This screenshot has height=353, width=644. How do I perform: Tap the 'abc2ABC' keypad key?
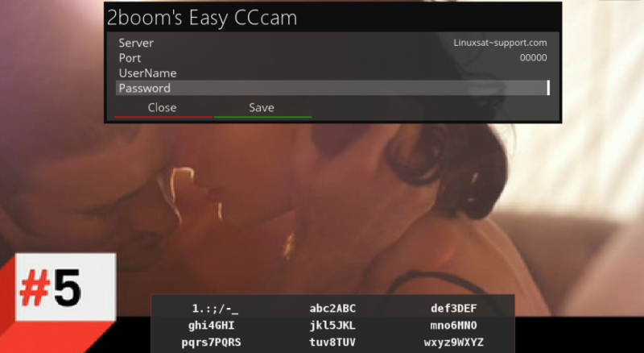coord(332,309)
